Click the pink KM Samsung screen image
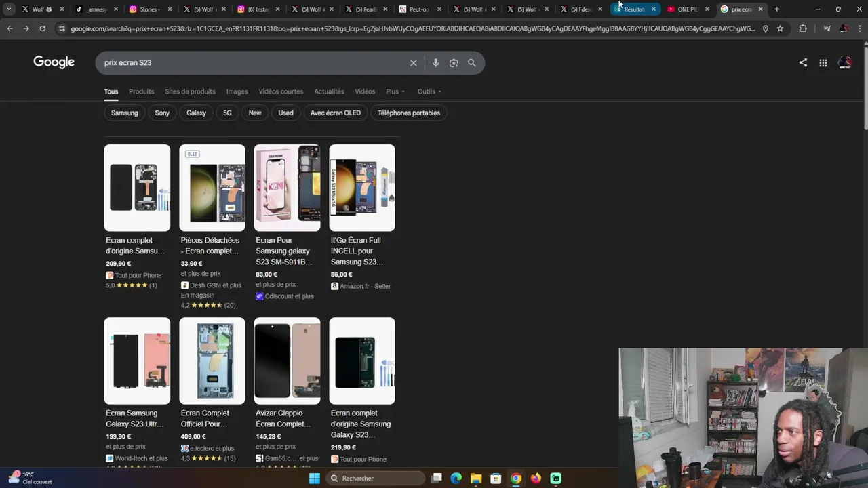This screenshot has width=868, height=488. tap(288, 188)
